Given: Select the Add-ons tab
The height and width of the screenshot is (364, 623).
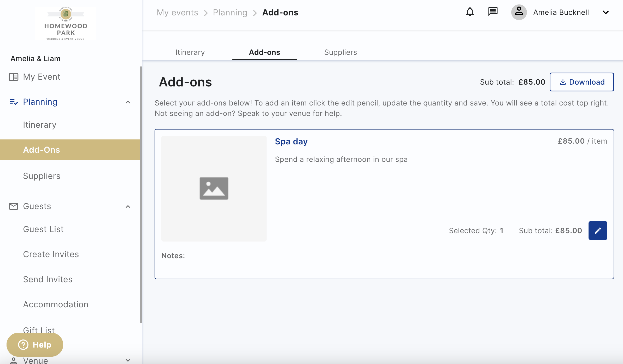Looking at the screenshot, I should coord(265,52).
